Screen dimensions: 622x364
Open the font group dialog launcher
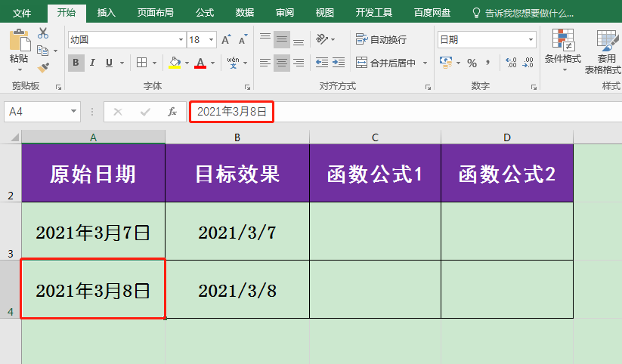(x=248, y=88)
